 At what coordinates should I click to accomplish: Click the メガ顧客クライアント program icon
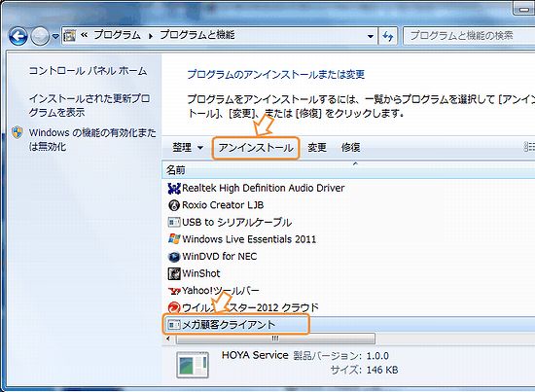[x=174, y=325]
